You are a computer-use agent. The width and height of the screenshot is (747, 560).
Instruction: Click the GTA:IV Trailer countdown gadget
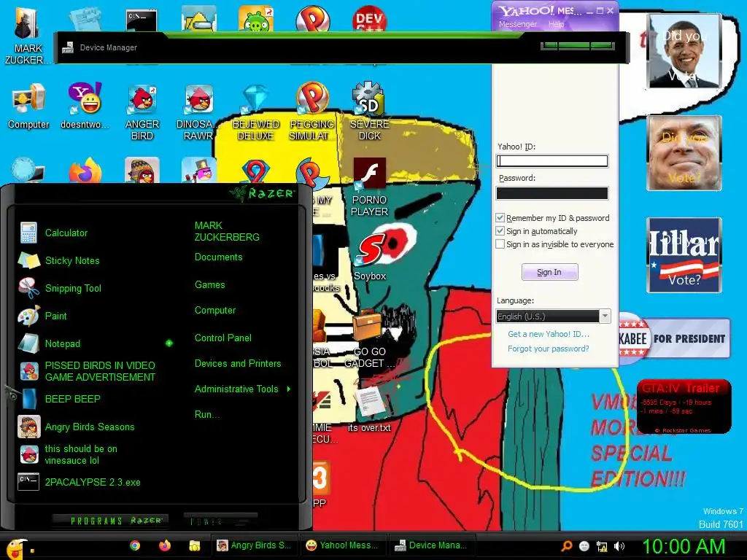coord(684,406)
